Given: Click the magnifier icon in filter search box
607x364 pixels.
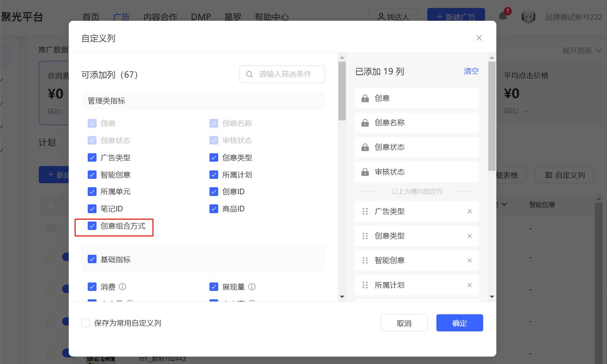Looking at the screenshot, I should [x=249, y=74].
